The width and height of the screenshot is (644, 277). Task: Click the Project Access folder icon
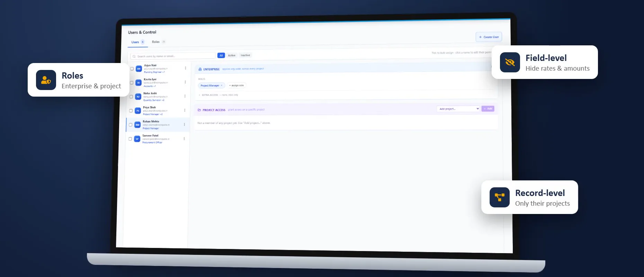click(199, 110)
